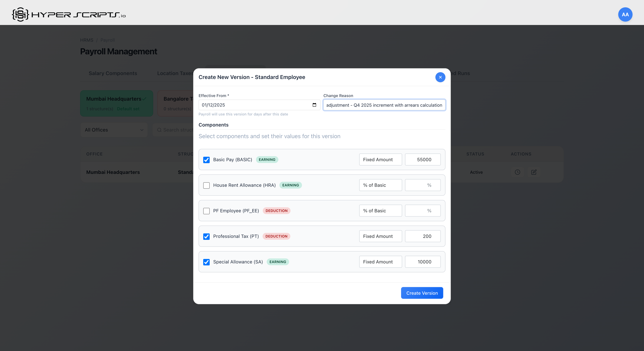
Task: Open Basic Pay calculation type dropdown
Action: 380,160
